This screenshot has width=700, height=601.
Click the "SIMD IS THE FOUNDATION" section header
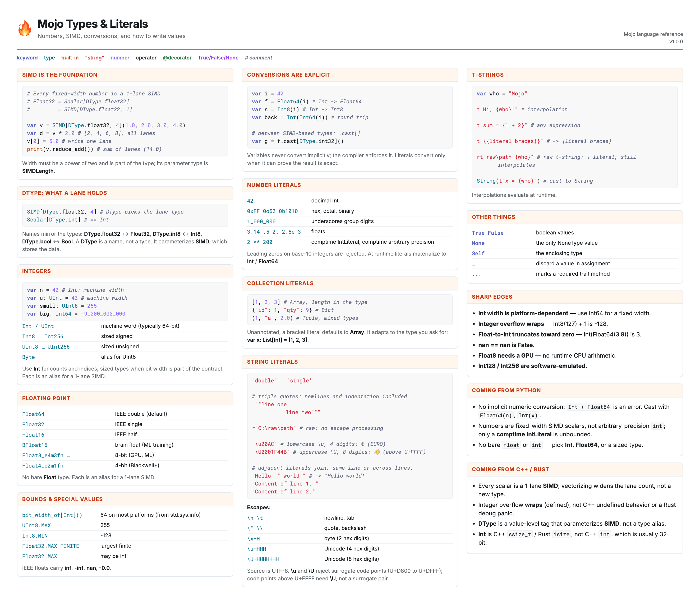[60, 75]
